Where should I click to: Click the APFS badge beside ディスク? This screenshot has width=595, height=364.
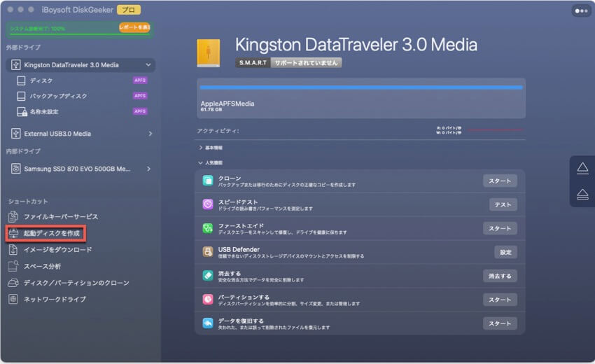140,80
